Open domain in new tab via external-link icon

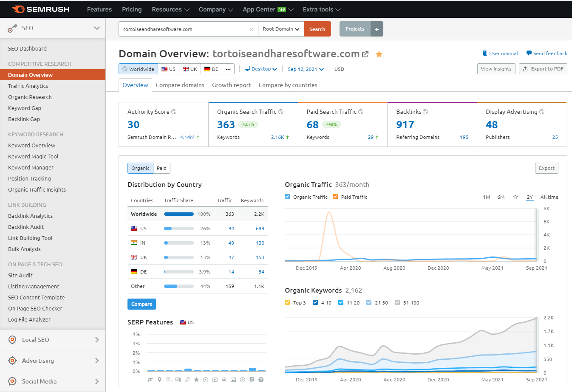click(365, 54)
